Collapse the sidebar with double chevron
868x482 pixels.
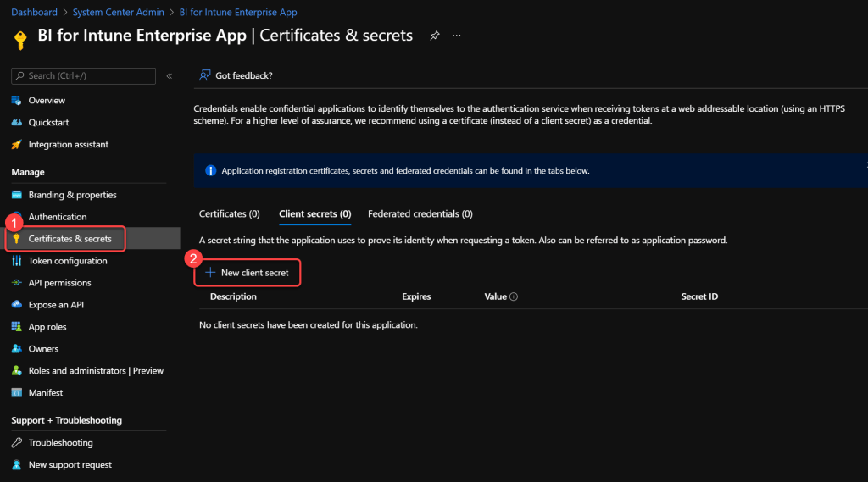coord(170,76)
